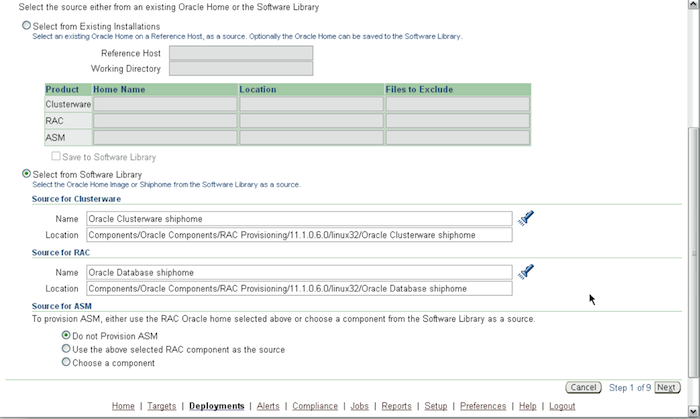700x419 pixels.
Task: Focus the Reference Host field
Action: pyautogui.click(x=241, y=53)
